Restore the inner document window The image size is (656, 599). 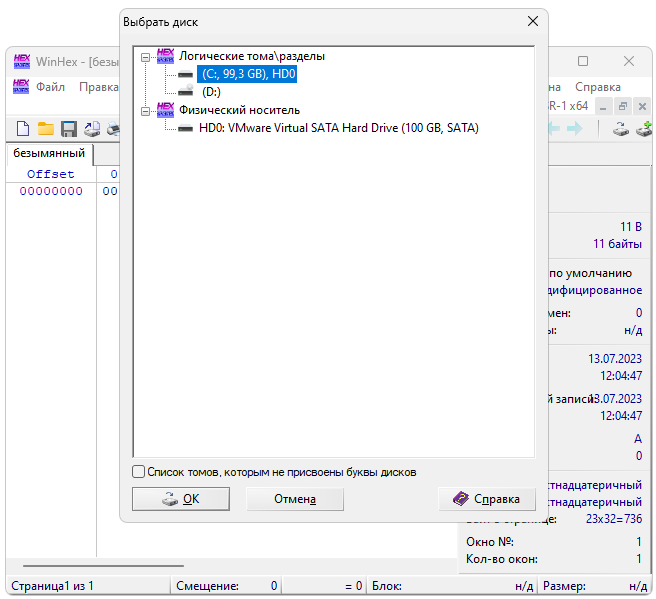tap(623, 107)
